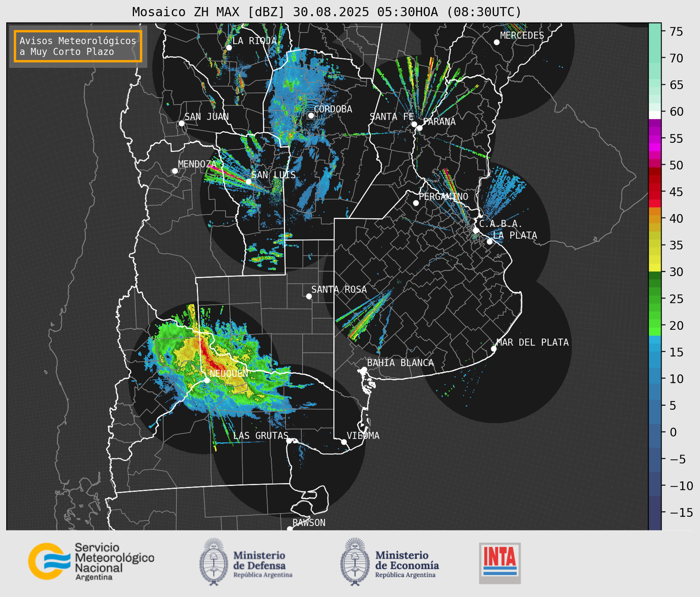
Task: Click the colorbar tick label 75
Action: pos(676,32)
